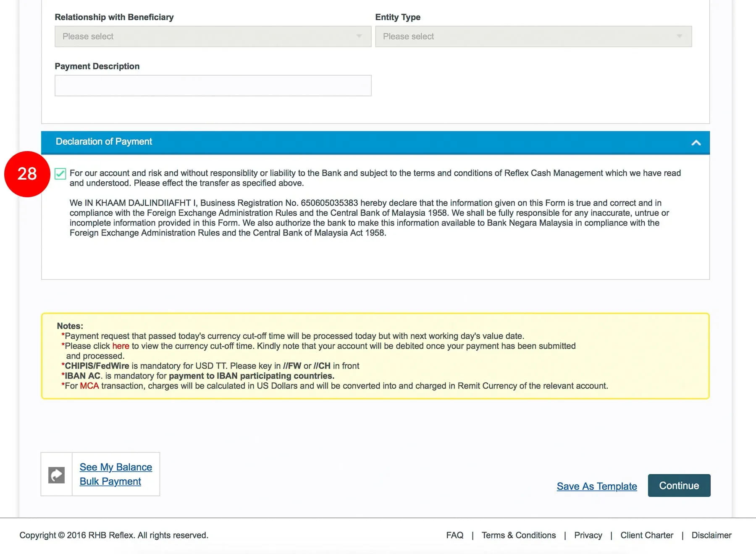This screenshot has width=756, height=554.
Task: Open the Privacy footer link
Action: (x=588, y=535)
